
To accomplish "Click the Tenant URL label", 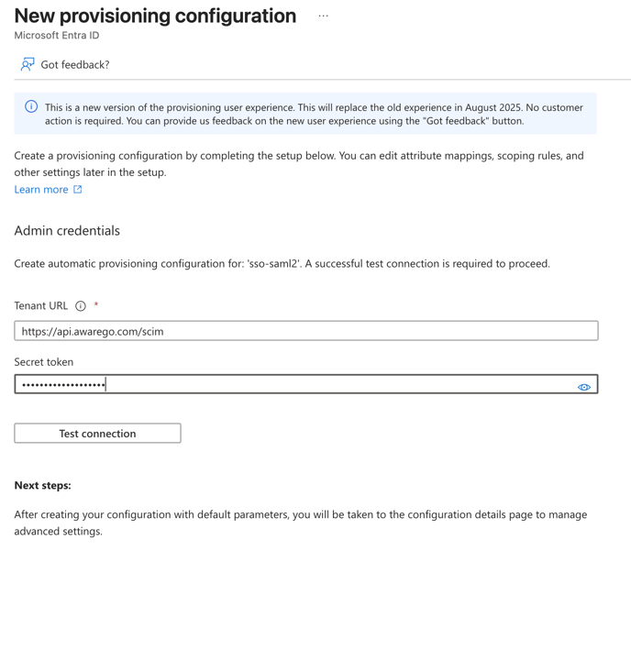I will (x=41, y=306).
